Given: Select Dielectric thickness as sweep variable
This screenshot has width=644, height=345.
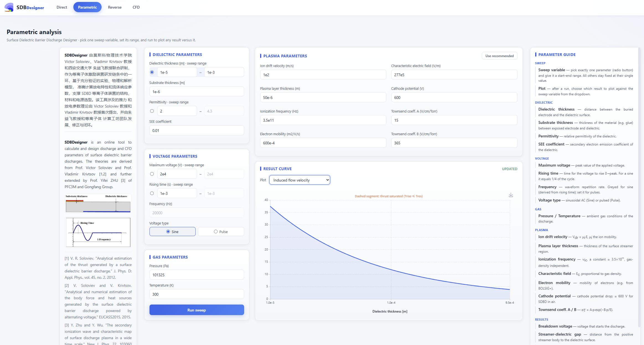Looking at the screenshot, I should 152,72.
